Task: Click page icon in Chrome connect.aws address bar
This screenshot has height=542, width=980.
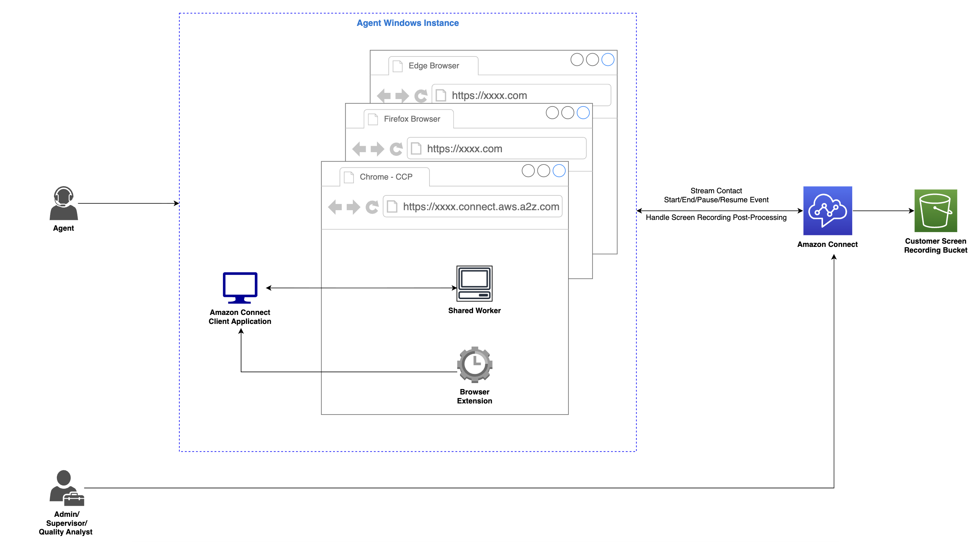Action: point(392,207)
